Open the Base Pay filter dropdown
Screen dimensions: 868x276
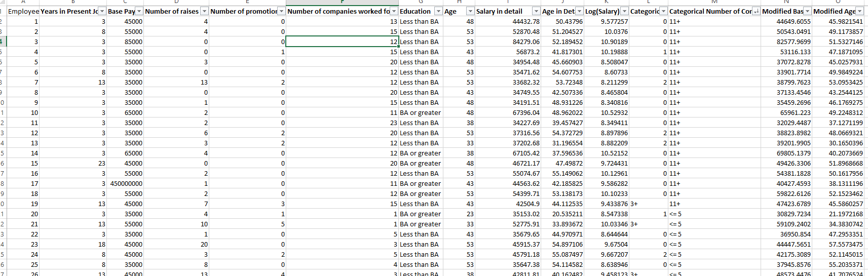(x=139, y=11)
